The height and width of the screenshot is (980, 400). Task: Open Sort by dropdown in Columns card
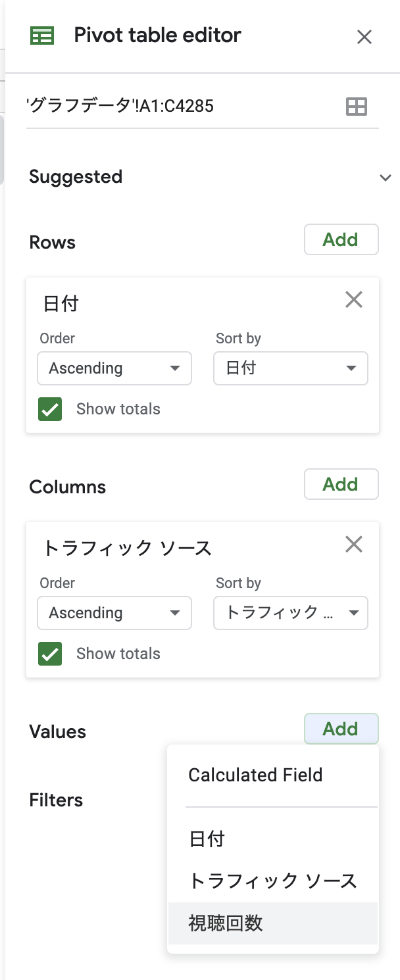[290, 613]
